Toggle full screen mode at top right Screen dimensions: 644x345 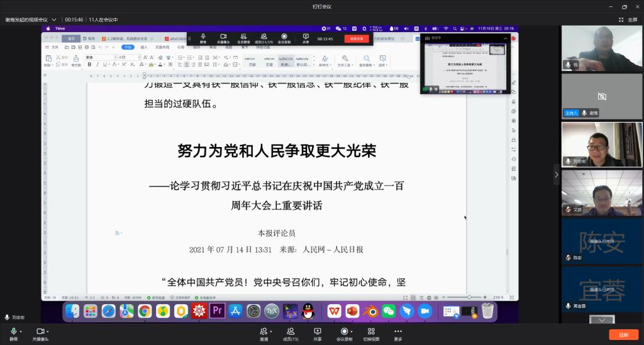click(628, 19)
